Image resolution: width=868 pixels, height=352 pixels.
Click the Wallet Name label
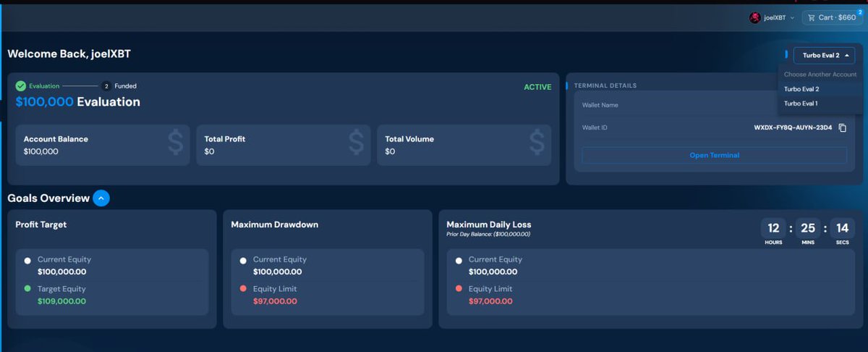[x=600, y=105]
